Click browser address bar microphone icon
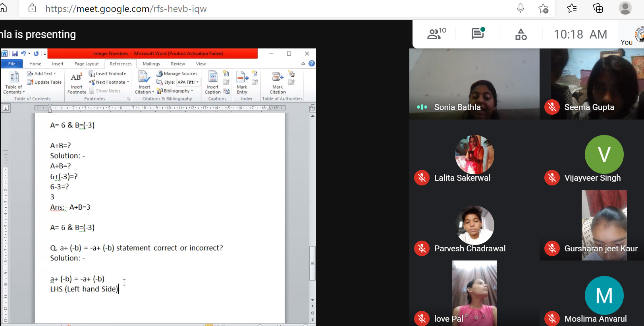This screenshot has width=644, height=326. pos(521,8)
